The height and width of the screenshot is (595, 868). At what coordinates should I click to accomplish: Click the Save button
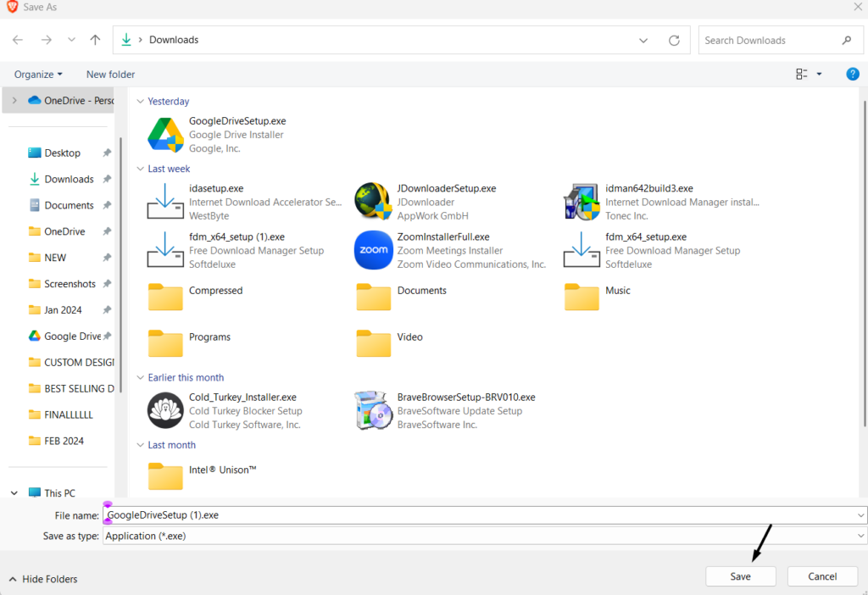point(740,576)
